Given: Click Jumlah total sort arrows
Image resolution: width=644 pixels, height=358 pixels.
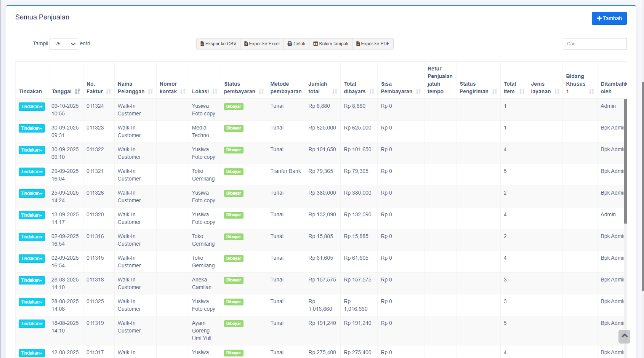Looking at the screenshot, I should pyautogui.click(x=335, y=91).
